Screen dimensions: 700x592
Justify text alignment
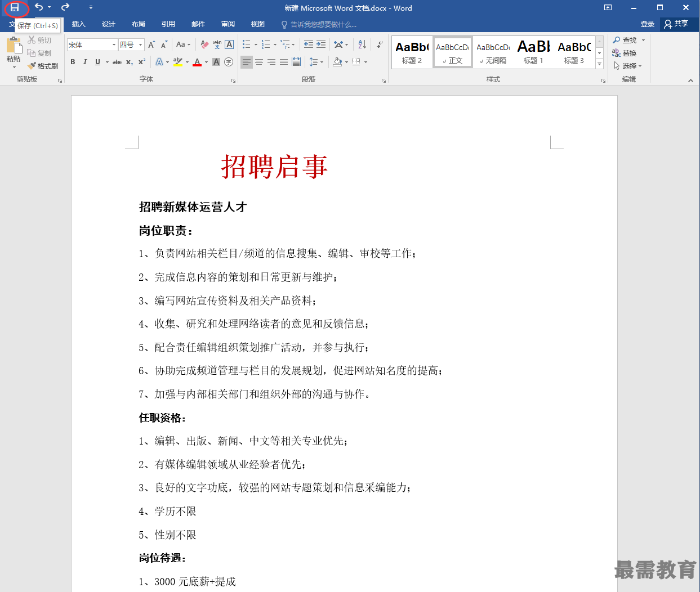[x=284, y=62]
